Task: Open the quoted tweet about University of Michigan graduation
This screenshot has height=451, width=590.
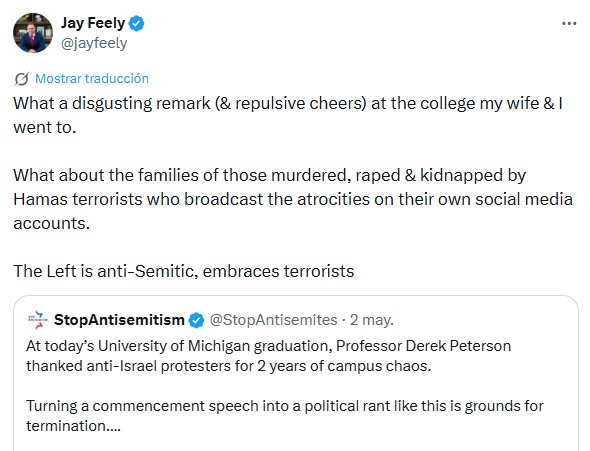Action: (x=296, y=373)
